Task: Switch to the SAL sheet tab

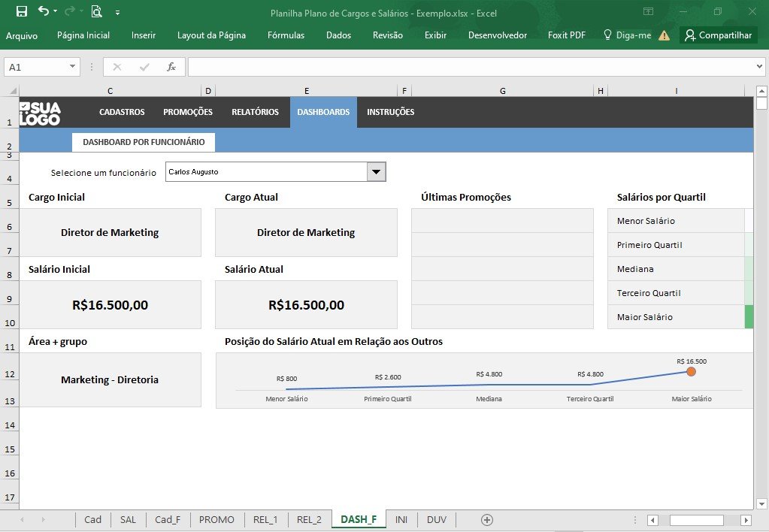Action: tap(128, 520)
